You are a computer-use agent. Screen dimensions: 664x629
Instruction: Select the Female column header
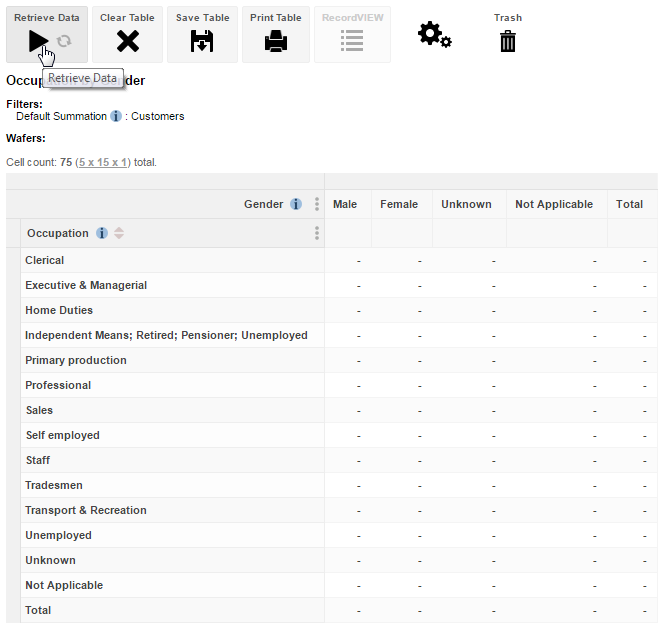pyautogui.click(x=399, y=204)
